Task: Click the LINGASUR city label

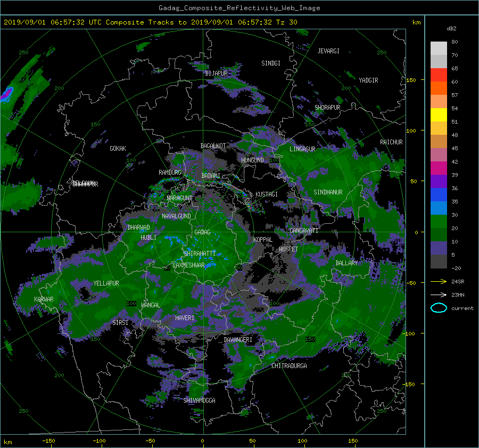Action: point(302,149)
